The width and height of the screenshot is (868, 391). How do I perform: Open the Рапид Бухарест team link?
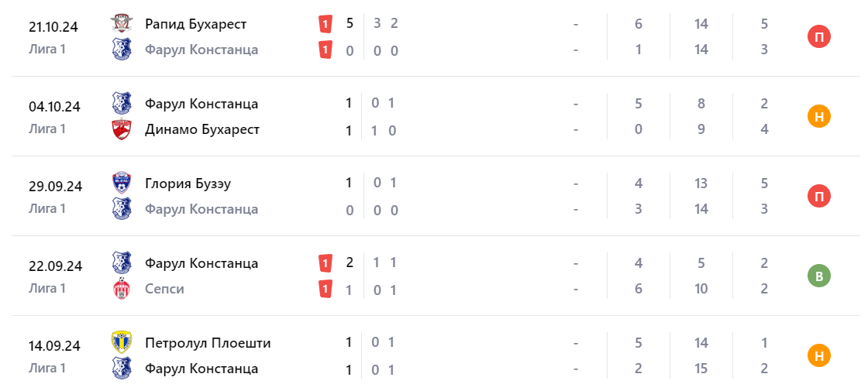click(x=195, y=24)
